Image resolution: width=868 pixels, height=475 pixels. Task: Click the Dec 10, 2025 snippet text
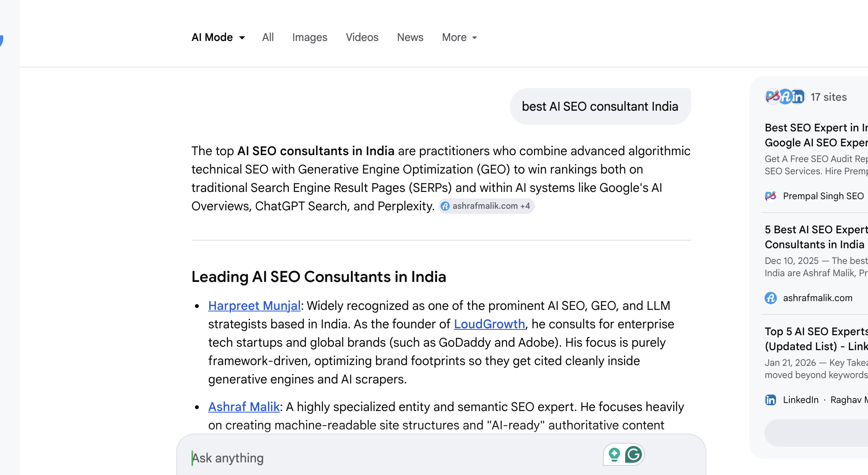point(816,267)
